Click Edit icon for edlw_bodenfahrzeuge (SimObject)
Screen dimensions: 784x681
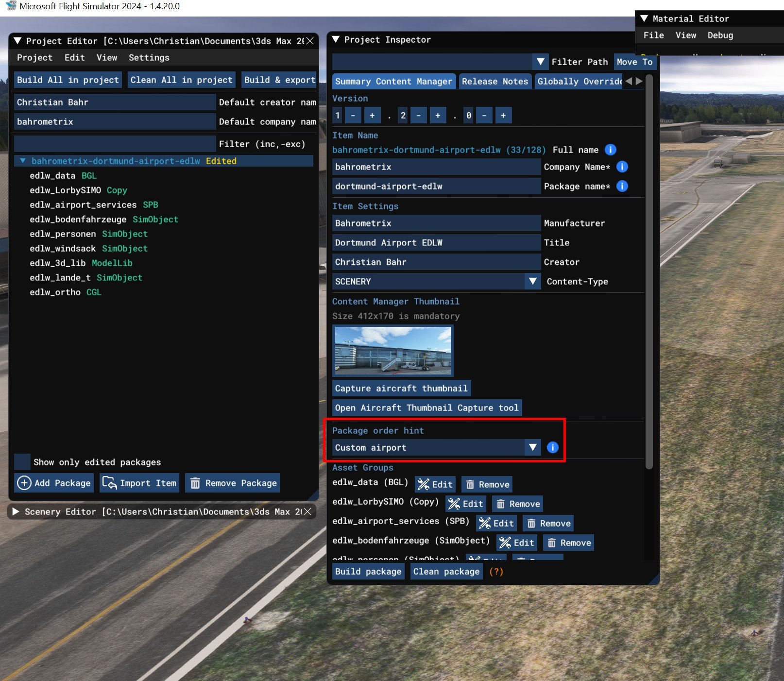tap(505, 543)
